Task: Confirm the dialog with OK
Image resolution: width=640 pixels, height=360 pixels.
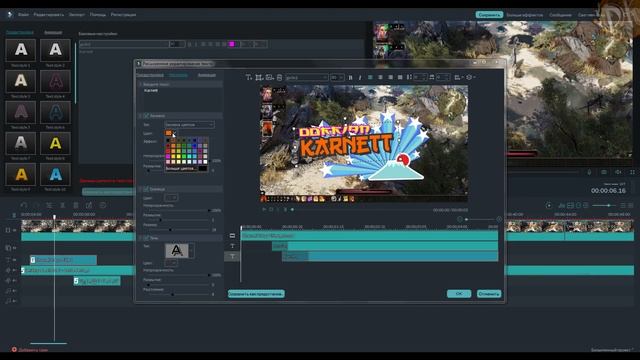Action: pos(459,293)
